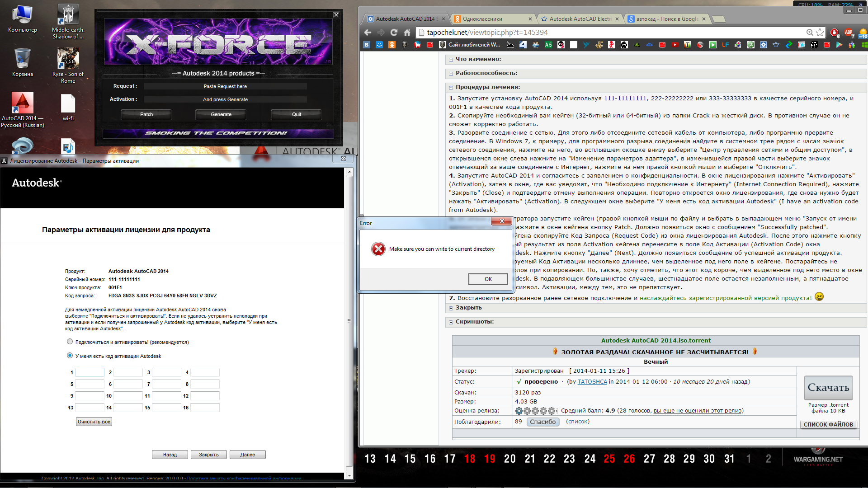Click the Назад button in activation window

pyautogui.click(x=170, y=454)
